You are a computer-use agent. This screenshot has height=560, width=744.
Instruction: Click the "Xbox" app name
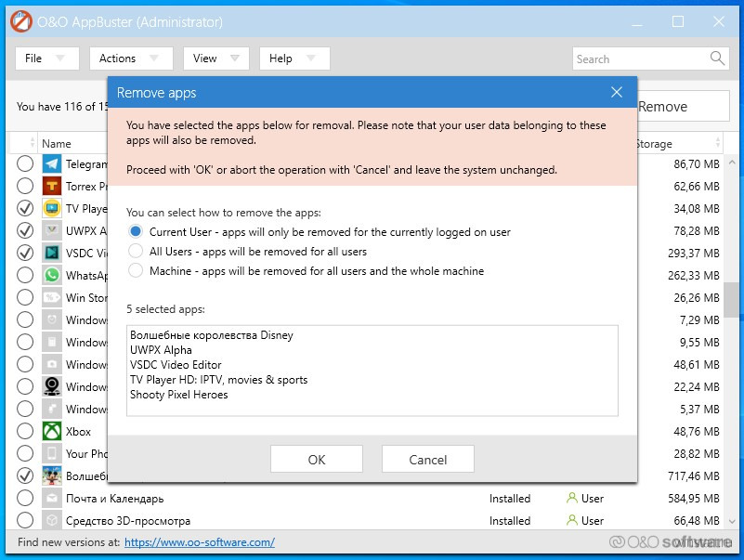click(78, 432)
